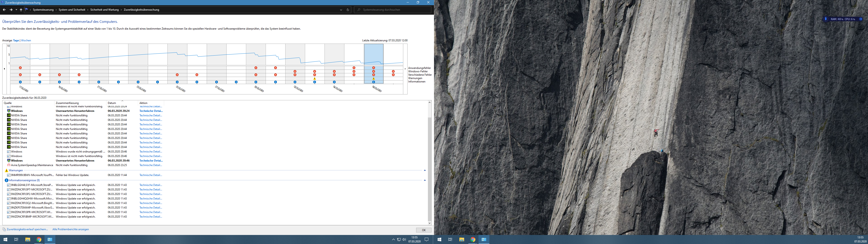868x244 pixels.
Task: Collapse the Warnungen group
Action: pos(425,171)
